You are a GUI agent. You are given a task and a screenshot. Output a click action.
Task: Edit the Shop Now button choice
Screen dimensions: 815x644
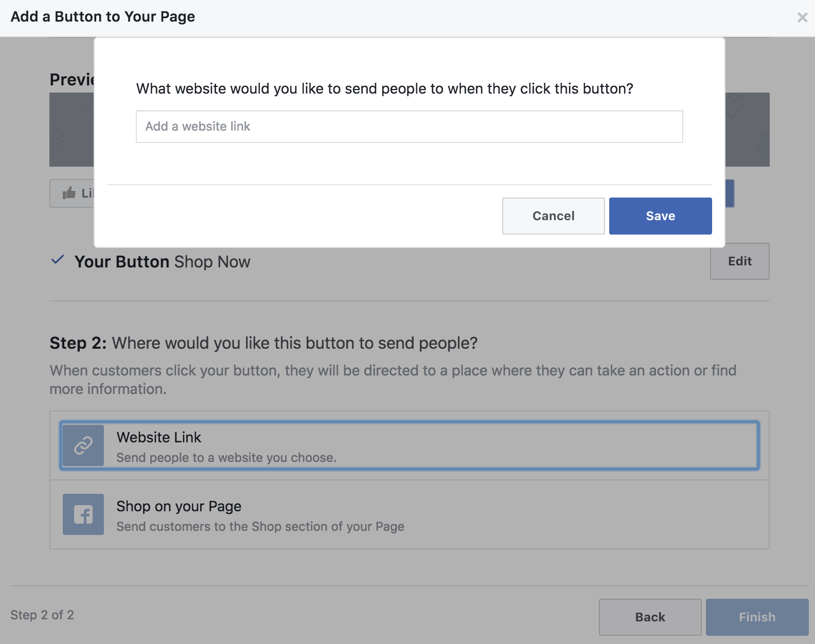[739, 261]
